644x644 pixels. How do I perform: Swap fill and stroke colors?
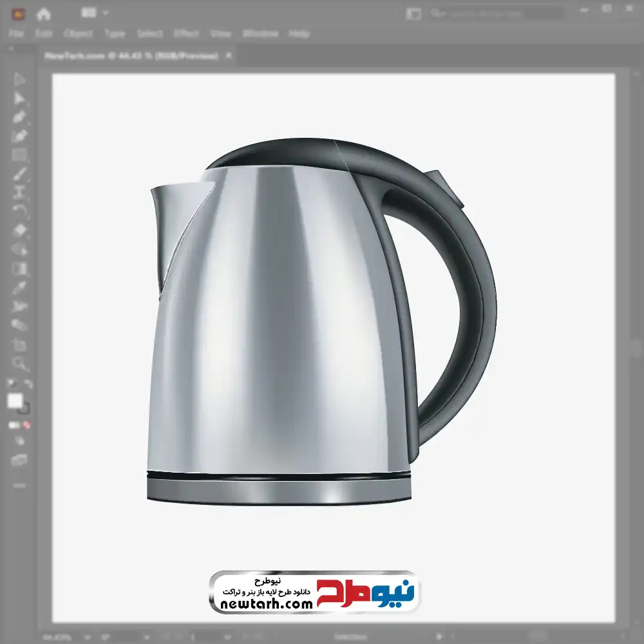click(x=27, y=384)
